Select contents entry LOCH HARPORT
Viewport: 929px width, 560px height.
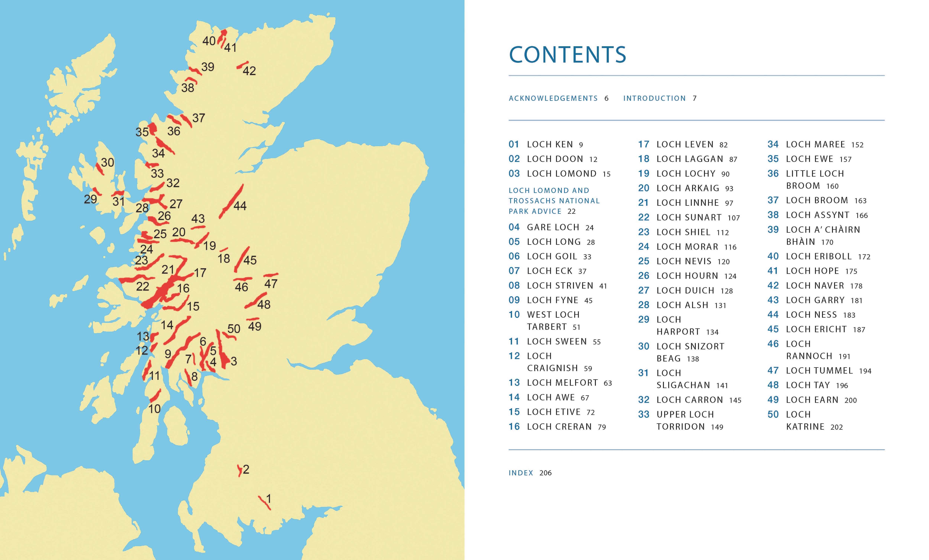point(679,326)
